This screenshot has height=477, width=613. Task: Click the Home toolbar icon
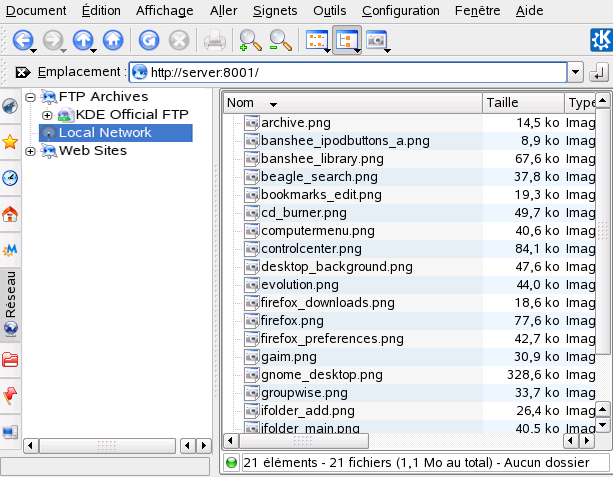113,41
